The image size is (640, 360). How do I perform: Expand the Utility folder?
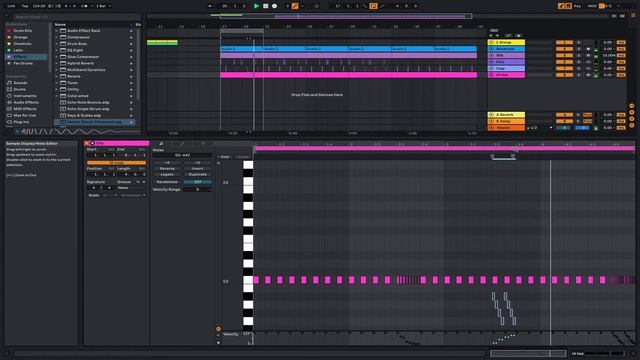[x=57, y=89]
